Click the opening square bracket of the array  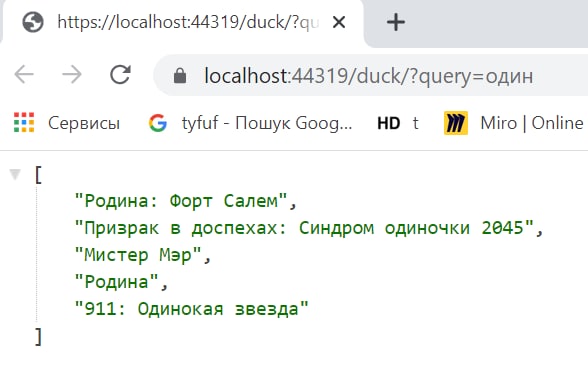(x=38, y=175)
